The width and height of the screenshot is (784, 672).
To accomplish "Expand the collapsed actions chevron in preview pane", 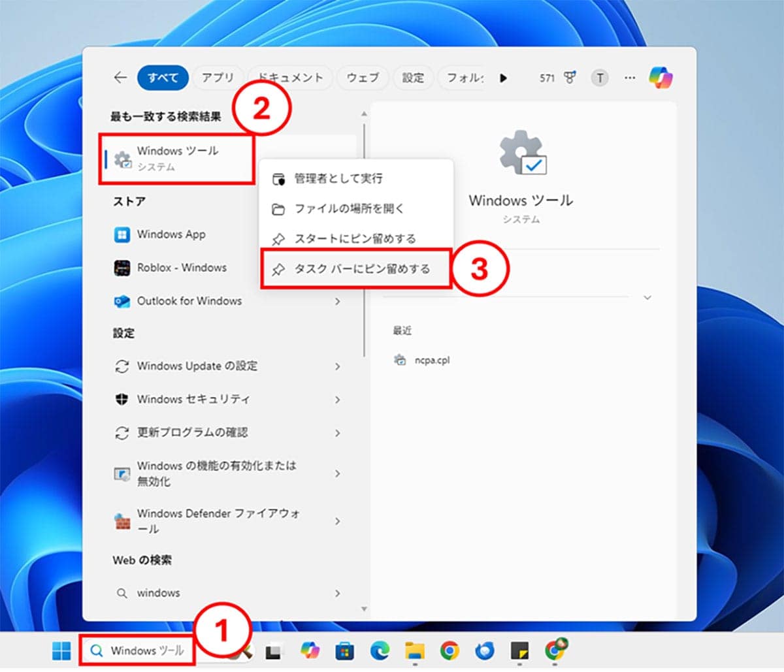I will [647, 298].
